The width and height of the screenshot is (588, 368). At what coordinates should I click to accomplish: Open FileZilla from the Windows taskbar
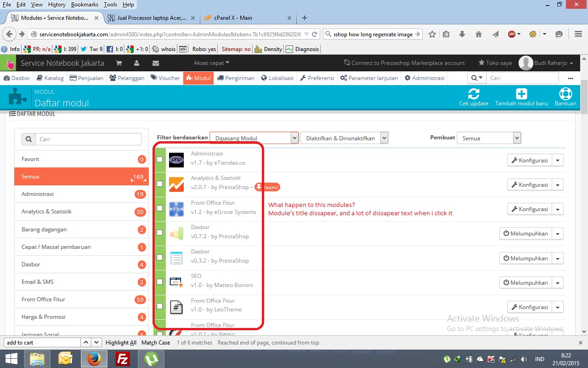click(123, 359)
